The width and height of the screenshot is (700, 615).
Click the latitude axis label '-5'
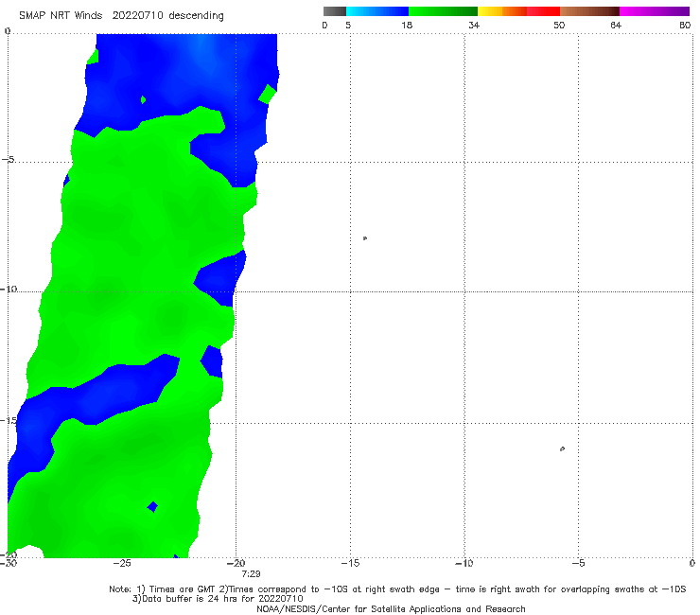(9, 159)
